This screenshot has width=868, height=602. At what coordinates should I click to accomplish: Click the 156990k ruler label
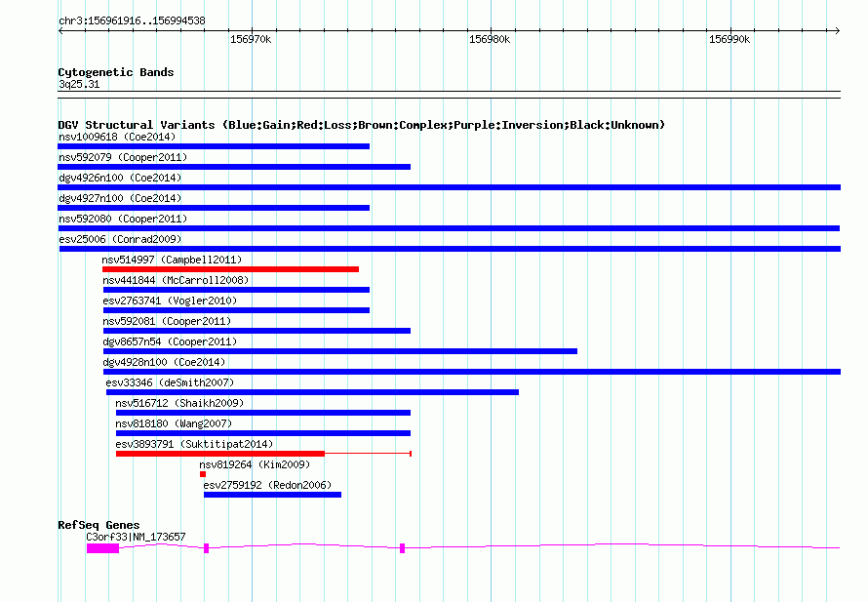[x=730, y=40]
